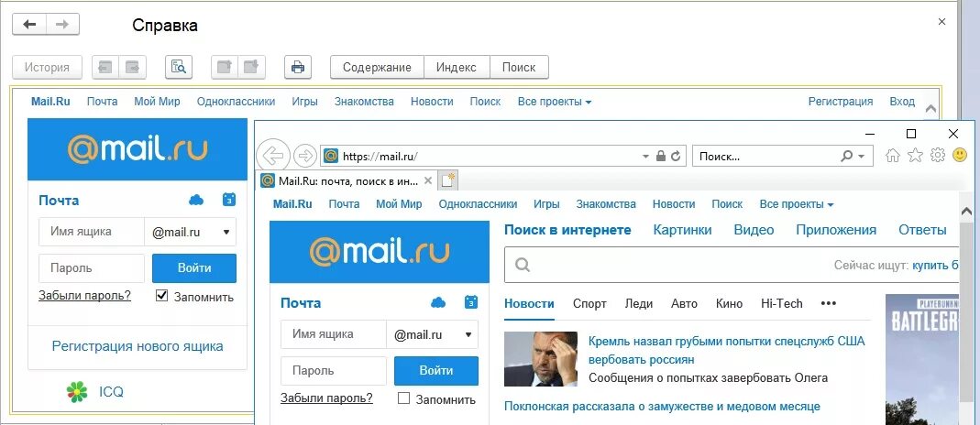Uncheck Запомнить checkbox in the left panel
Image resolution: width=980 pixels, height=425 pixels.
point(162,296)
